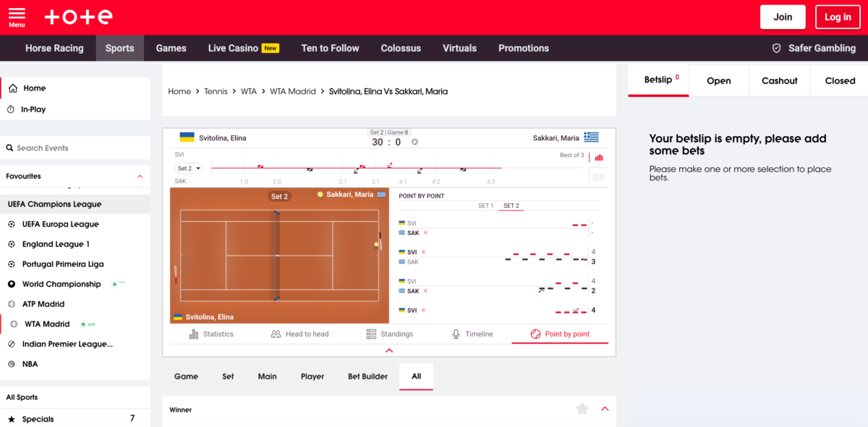868x427 pixels.
Task: Open Ten to Follow menu
Action: tap(330, 48)
